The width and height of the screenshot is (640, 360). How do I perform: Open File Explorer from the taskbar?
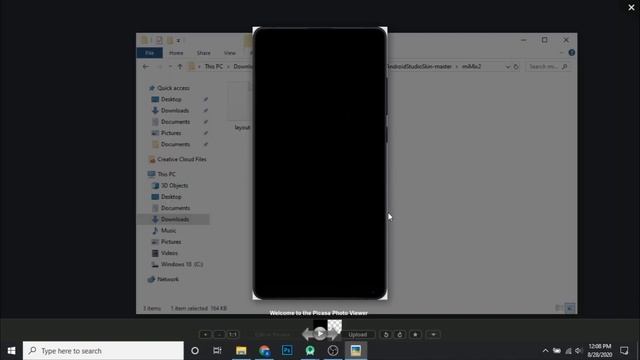241,351
